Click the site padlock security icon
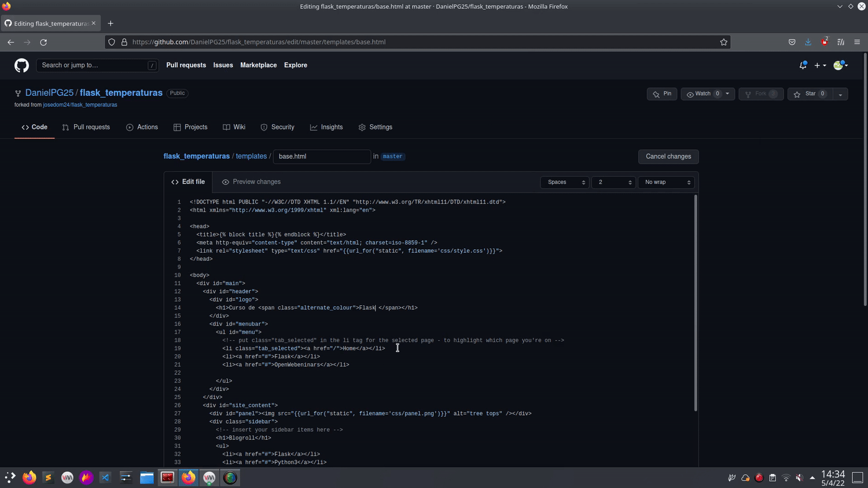 point(124,42)
